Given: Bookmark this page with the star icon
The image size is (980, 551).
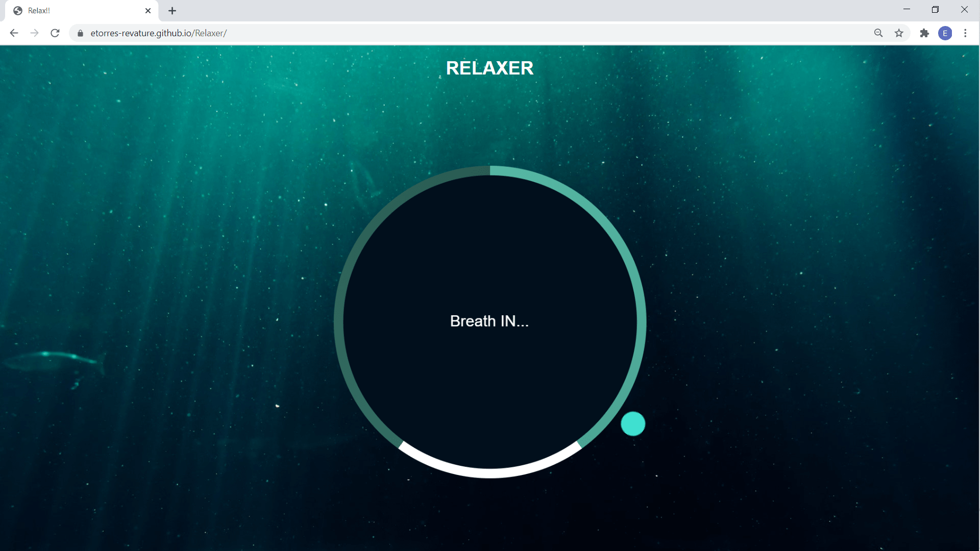Looking at the screenshot, I should click(899, 33).
